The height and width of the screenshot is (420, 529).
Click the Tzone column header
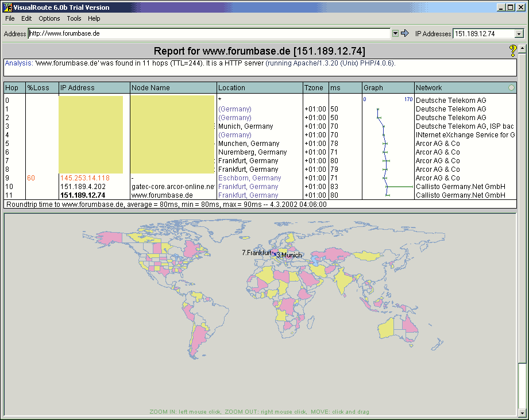pos(316,88)
